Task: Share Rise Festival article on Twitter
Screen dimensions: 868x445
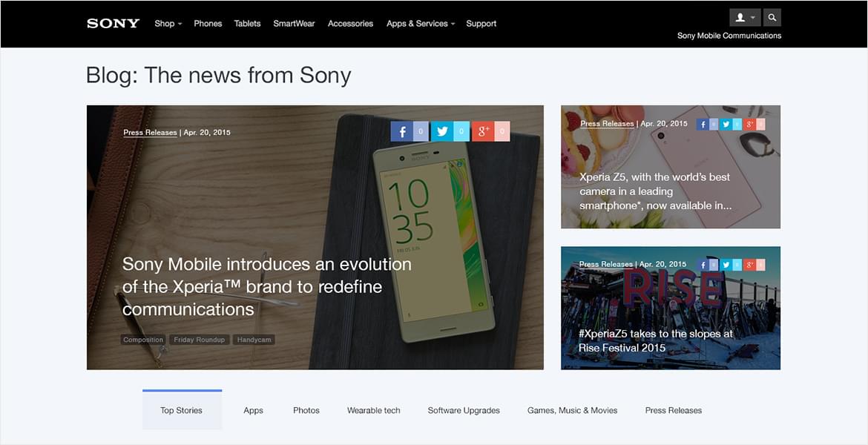Action: 726,265
